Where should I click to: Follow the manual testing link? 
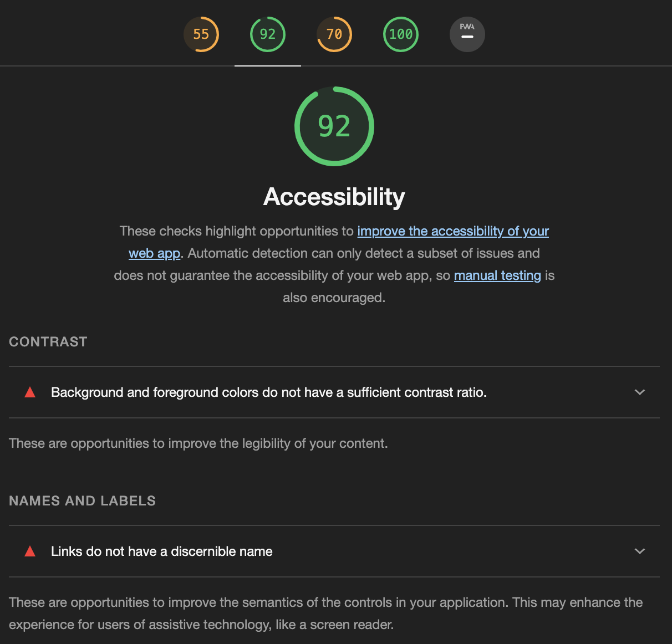pyautogui.click(x=497, y=275)
